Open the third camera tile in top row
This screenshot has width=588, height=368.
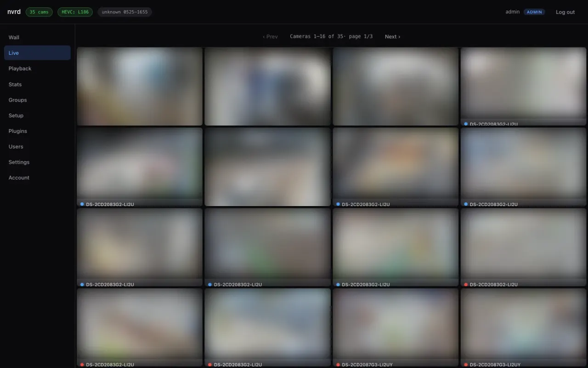pos(396,86)
